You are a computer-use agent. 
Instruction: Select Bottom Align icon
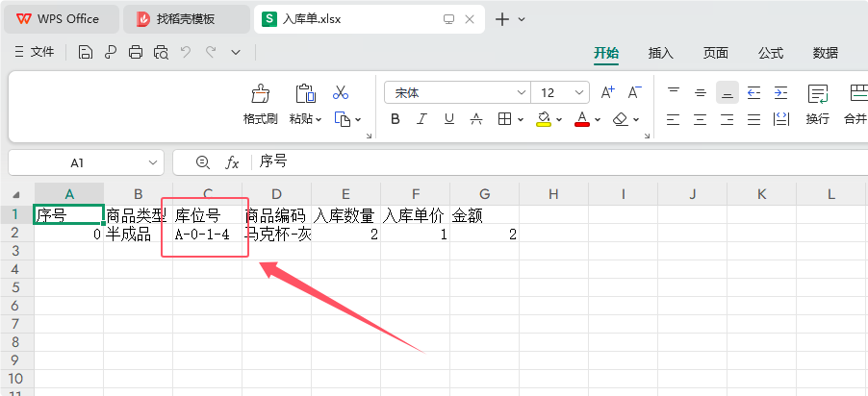point(728,92)
